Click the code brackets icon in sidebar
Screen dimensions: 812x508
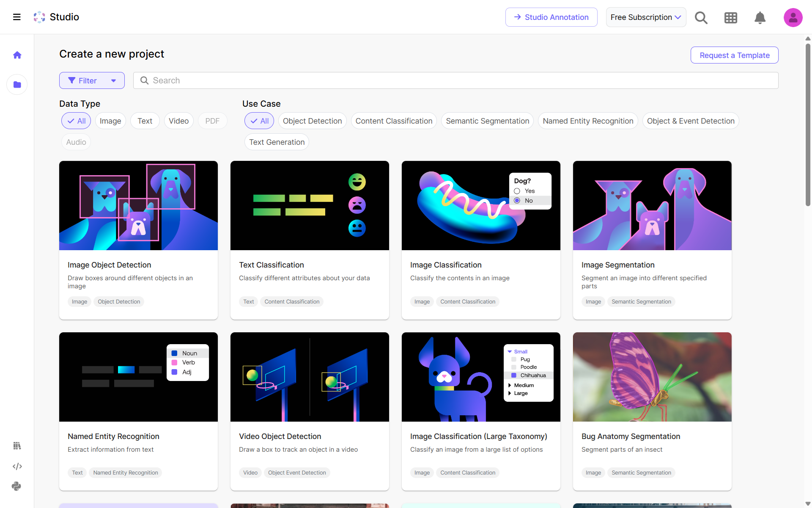pyautogui.click(x=17, y=466)
